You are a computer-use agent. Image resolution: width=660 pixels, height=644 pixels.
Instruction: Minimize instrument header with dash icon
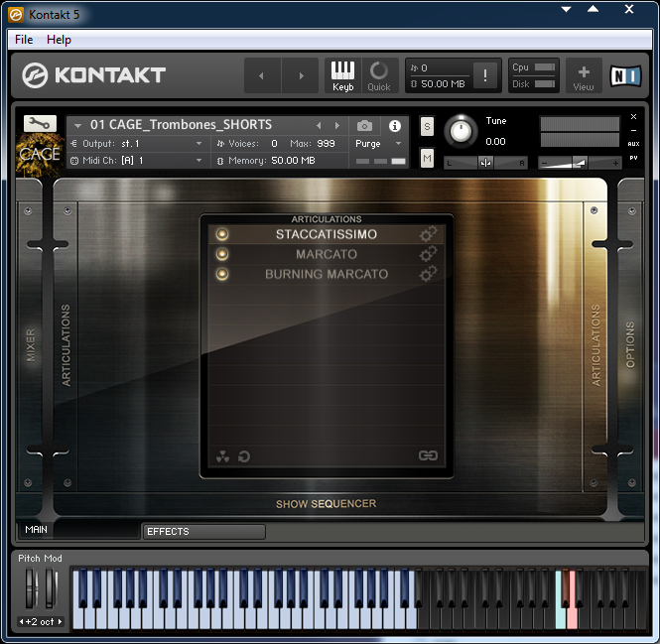pyautogui.click(x=633, y=130)
